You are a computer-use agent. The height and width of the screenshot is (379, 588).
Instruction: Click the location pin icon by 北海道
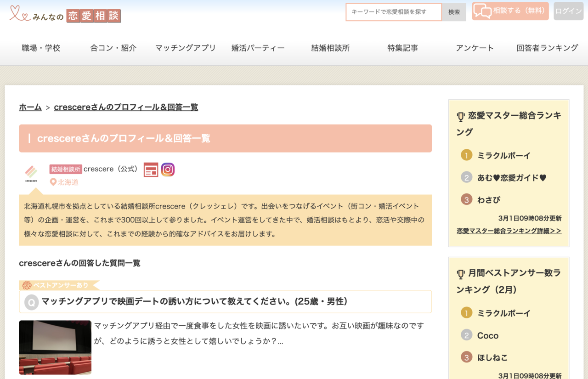pyautogui.click(x=53, y=182)
